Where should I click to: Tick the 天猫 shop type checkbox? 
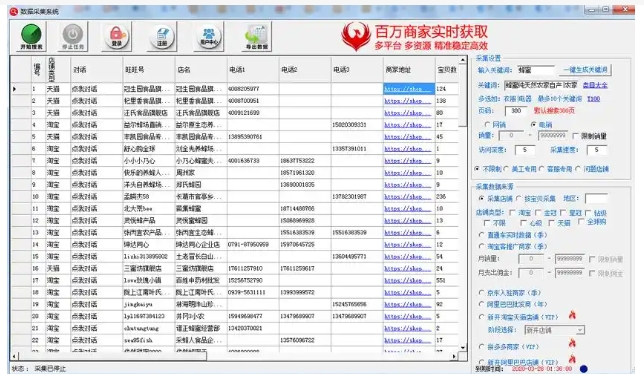tap(552, 223)
